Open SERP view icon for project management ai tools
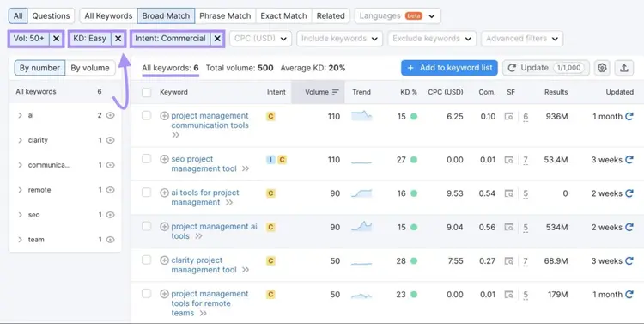The image size is (644, 324). [509, 227]
